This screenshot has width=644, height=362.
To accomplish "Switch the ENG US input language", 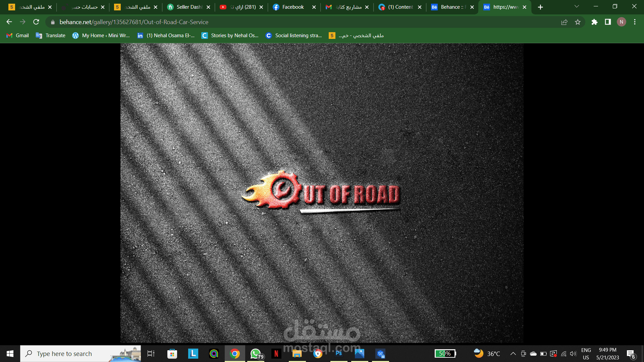I will click(586, 354).
